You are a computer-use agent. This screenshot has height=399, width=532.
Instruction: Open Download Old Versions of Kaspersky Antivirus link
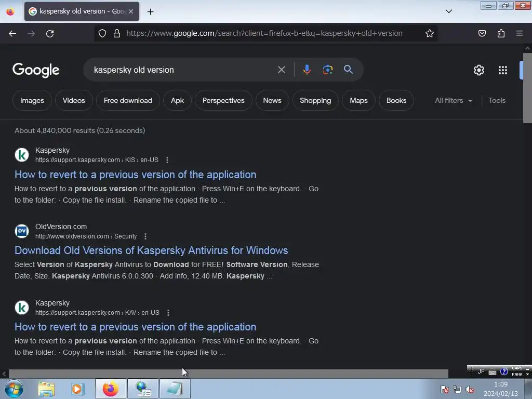pyautogui.click(x=151, y=250)
